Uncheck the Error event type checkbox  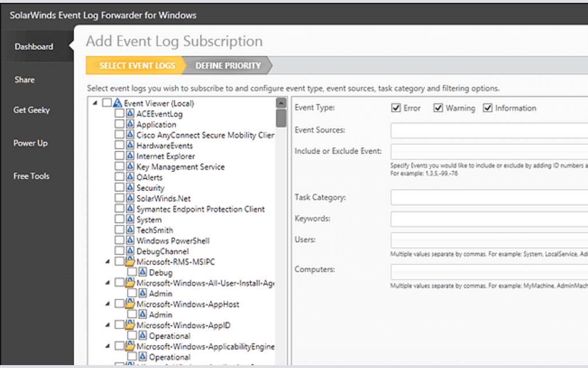pos(396,108)
